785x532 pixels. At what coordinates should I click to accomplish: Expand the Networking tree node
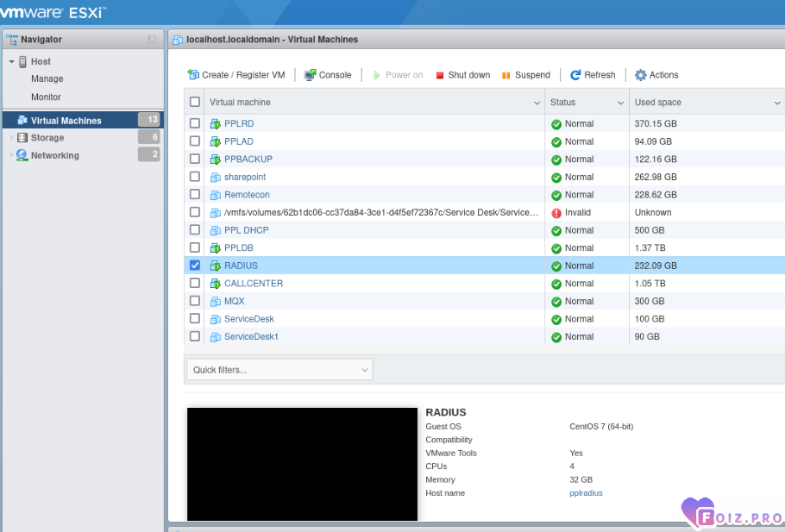click(11, 155)
